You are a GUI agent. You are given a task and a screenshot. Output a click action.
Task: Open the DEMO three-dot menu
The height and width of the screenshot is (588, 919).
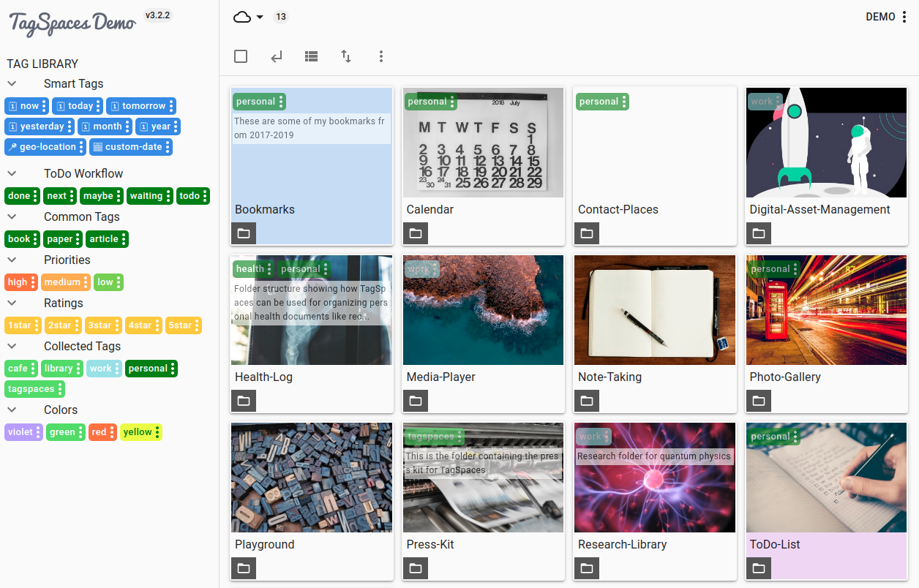[x=905, y=17]
